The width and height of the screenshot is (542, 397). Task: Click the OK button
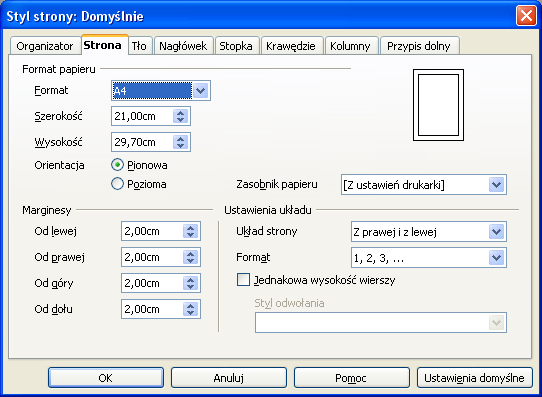[106, 378]
